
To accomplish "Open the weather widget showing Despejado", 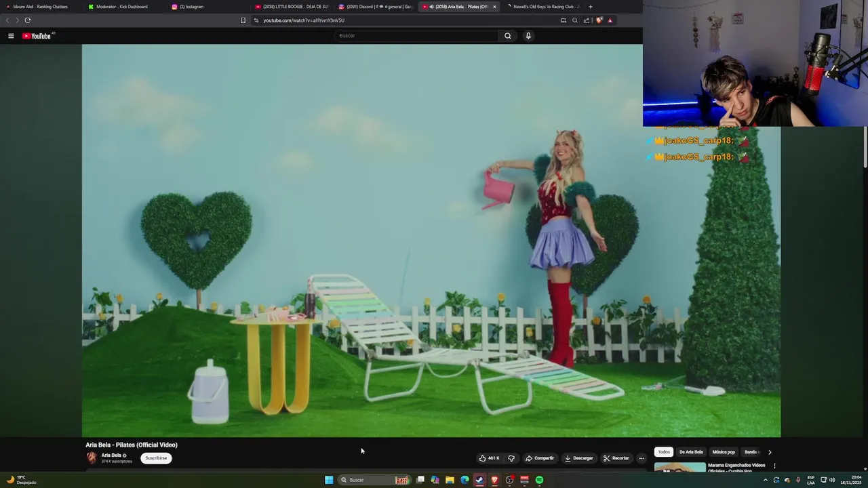I will (22, 480).
